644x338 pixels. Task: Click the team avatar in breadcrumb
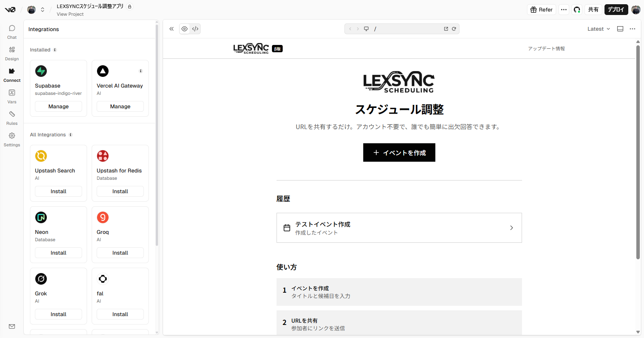31,10
